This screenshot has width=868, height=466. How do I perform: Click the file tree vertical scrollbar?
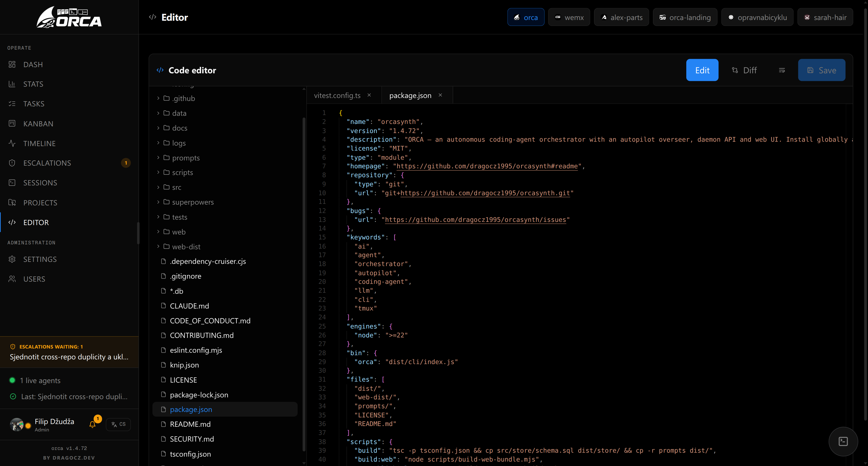[304, 285]
